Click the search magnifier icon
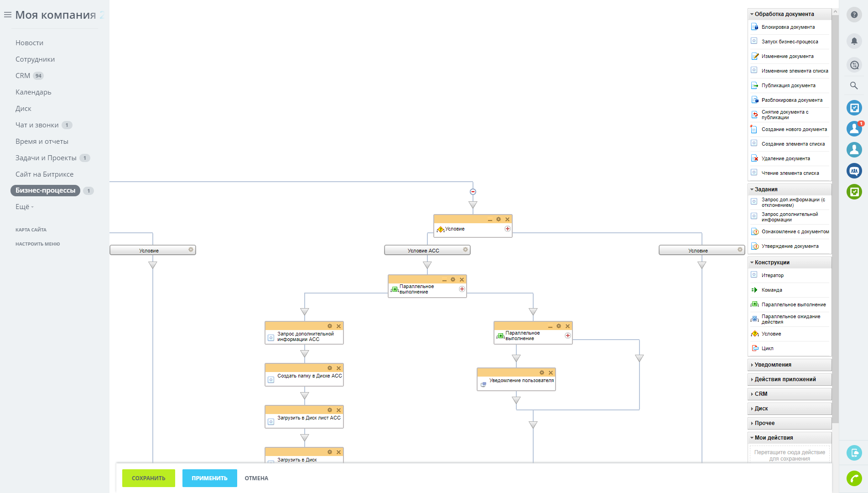This screenshot has width=868, height=493. point(854,85)
